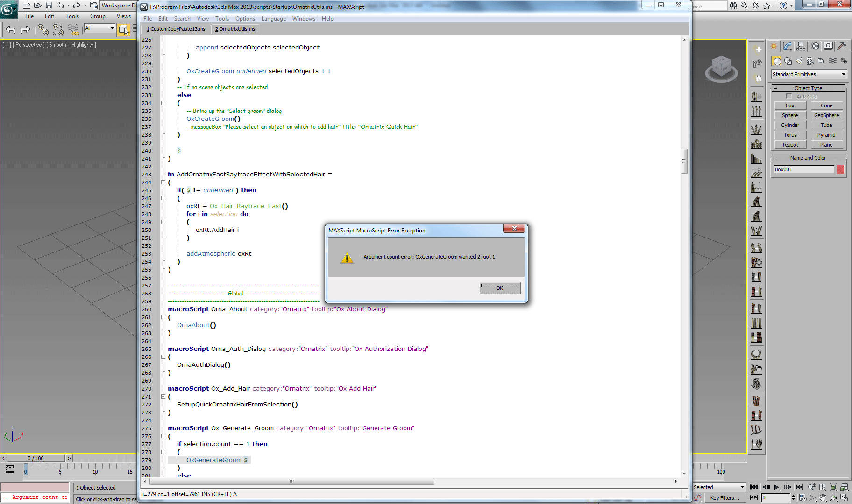Click Maximize Viewport Toggle icon

click(844, 498)
